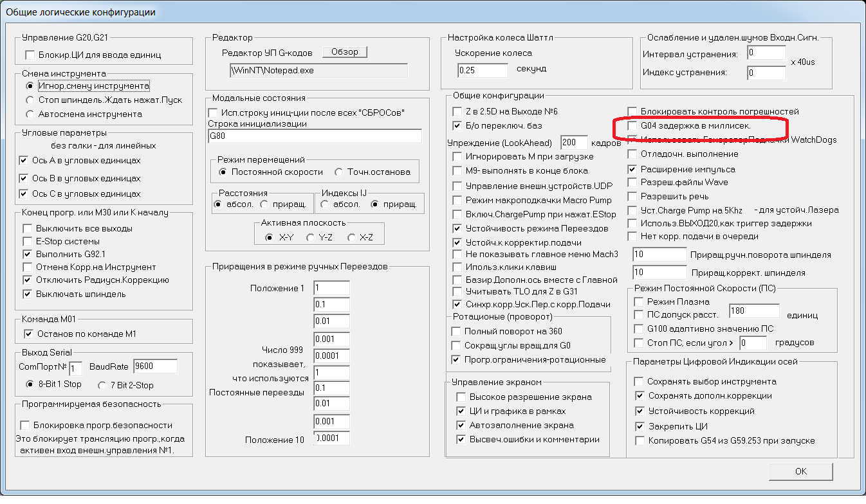This screenshot has height=504, width=866.
Task: Select Y-Z active plane
Action: [x=309, y=237]
